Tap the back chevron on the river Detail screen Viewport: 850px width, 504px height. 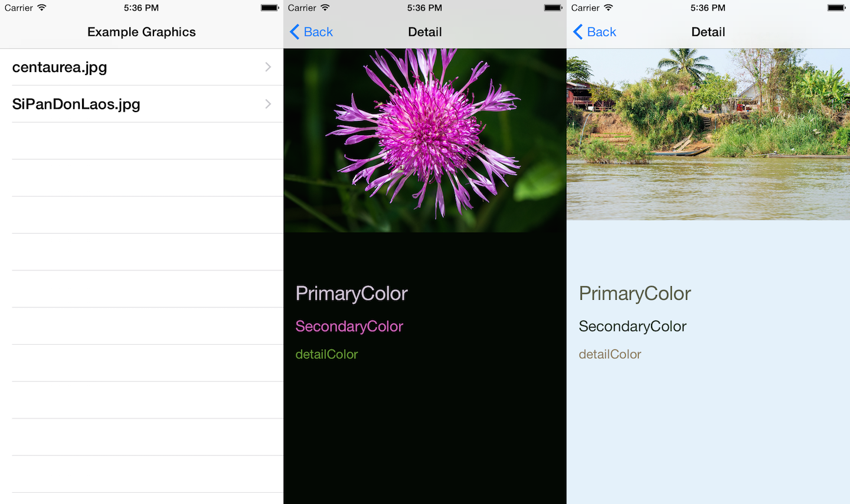(578, 32)
